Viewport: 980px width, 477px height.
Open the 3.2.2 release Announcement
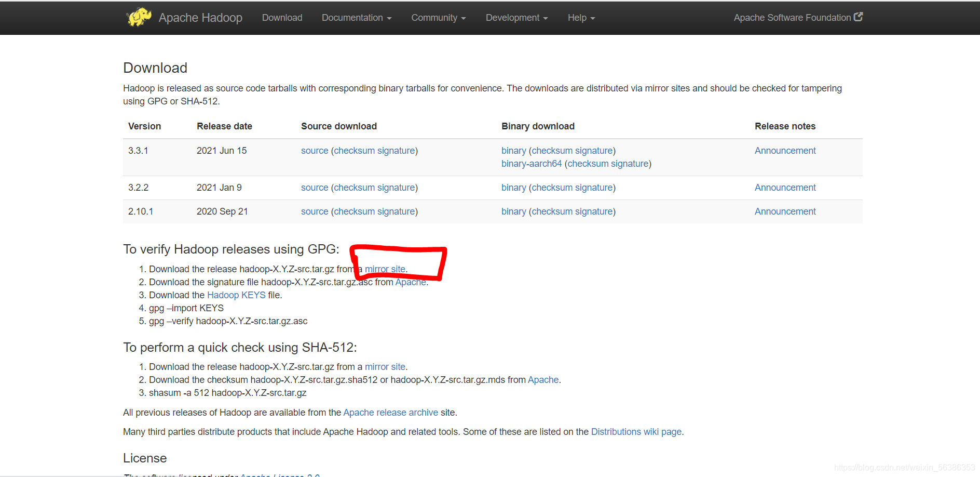(x=785, y=188)
